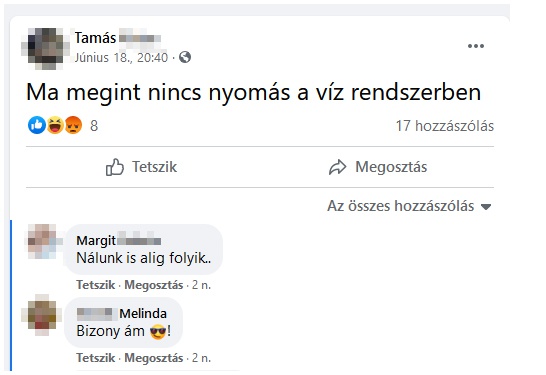Open Melinda's profile picture
The height and width of the screenshot is (375, 546).
point(42,315)
